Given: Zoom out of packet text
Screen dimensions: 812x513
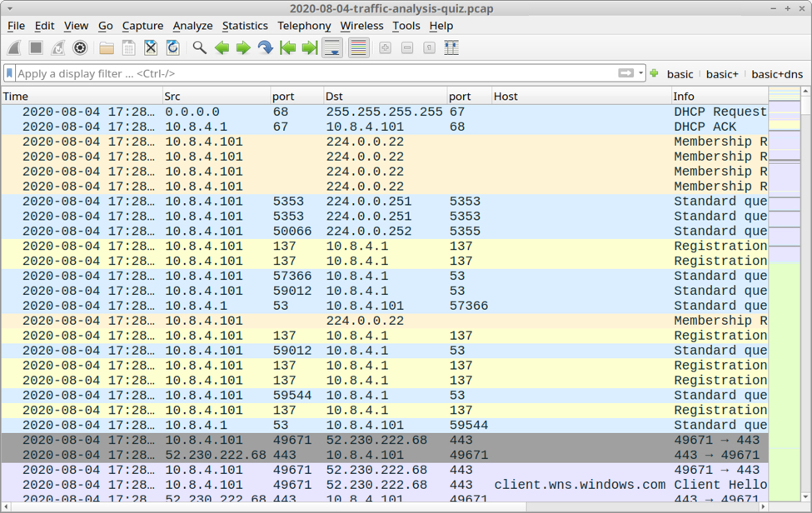Looking at the screenshot, I should [x=407, y=48].
